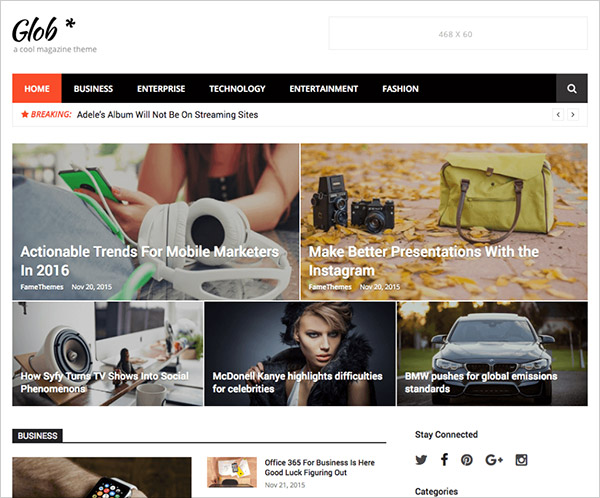Screen dimensions: 600x498
Task: Select the Home menu item
Action: click(37, 88)
